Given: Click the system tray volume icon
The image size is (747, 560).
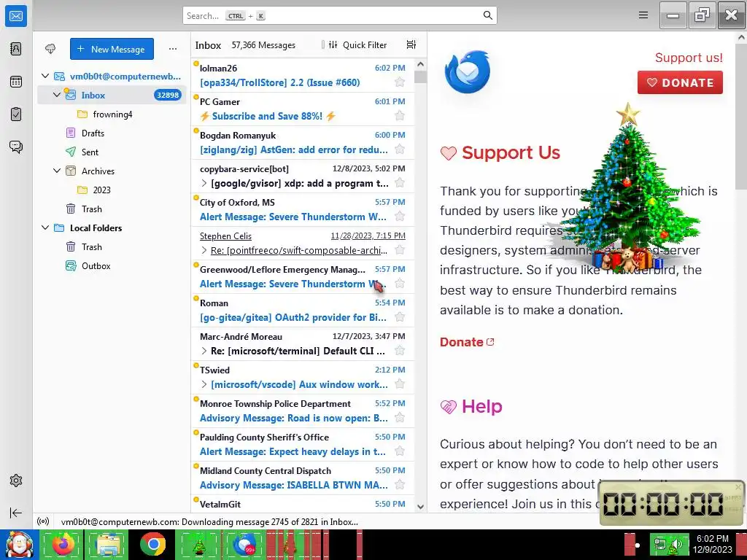Looking at the screenshot, I should point(676,544).
